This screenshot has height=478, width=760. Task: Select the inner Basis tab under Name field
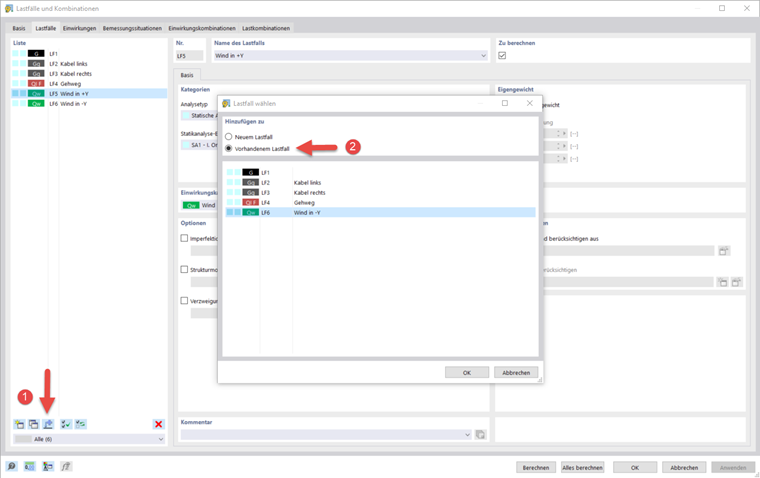click(187, 75)
